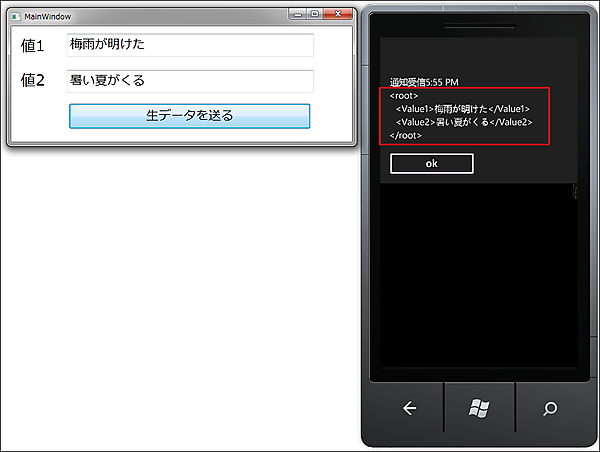Click the MainWindow title bar app icon
The image size is (600, 452).
[16, 16]
